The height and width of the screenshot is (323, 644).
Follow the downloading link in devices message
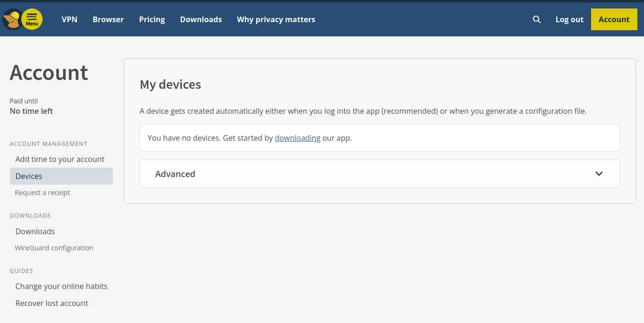(x=297, y=138)
